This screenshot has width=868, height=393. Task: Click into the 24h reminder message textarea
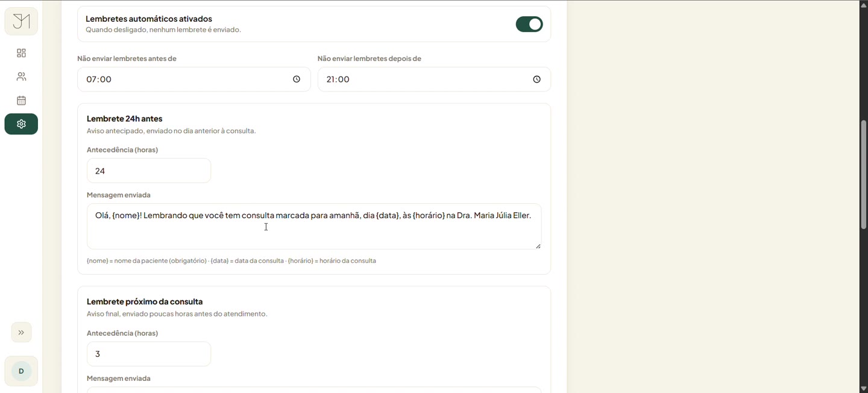click(x=314, y=227)
